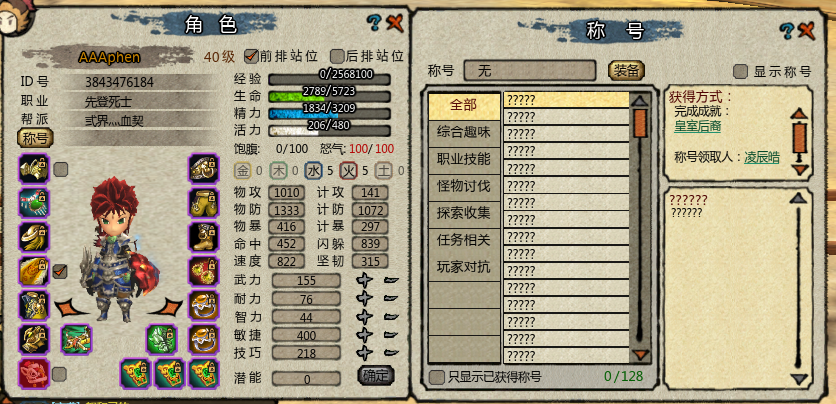Click the help icon in 称号 panel
The width and height of the screenshot is (836, 404).
point(786,30)
